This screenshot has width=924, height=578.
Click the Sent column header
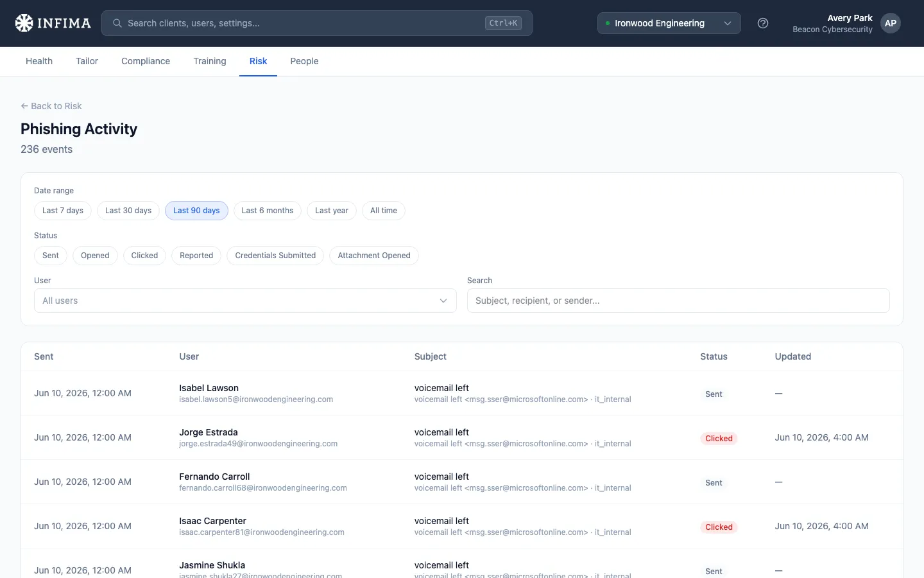click(x=44, y=356)
